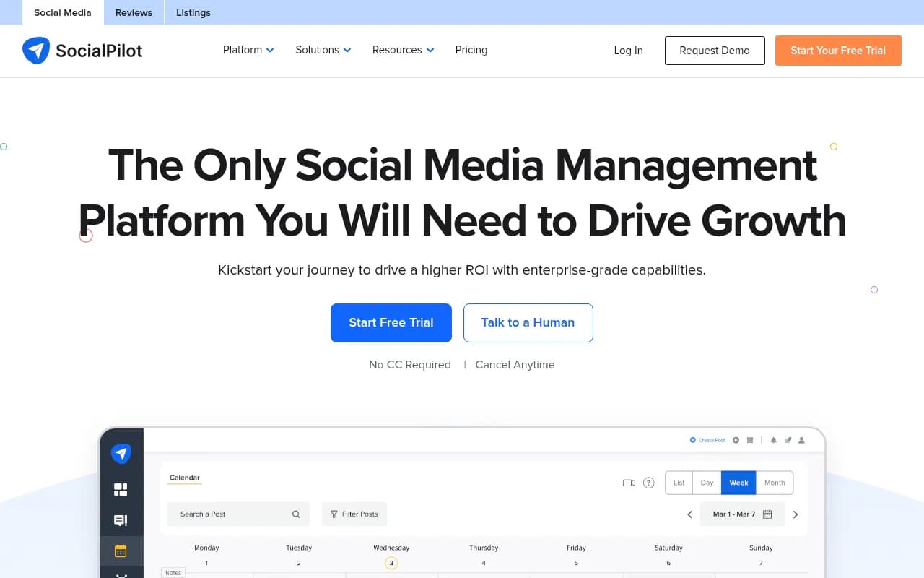924x578 pixels.
Task: Expand the Platform navigation dropdown
Action: (248, 50)
